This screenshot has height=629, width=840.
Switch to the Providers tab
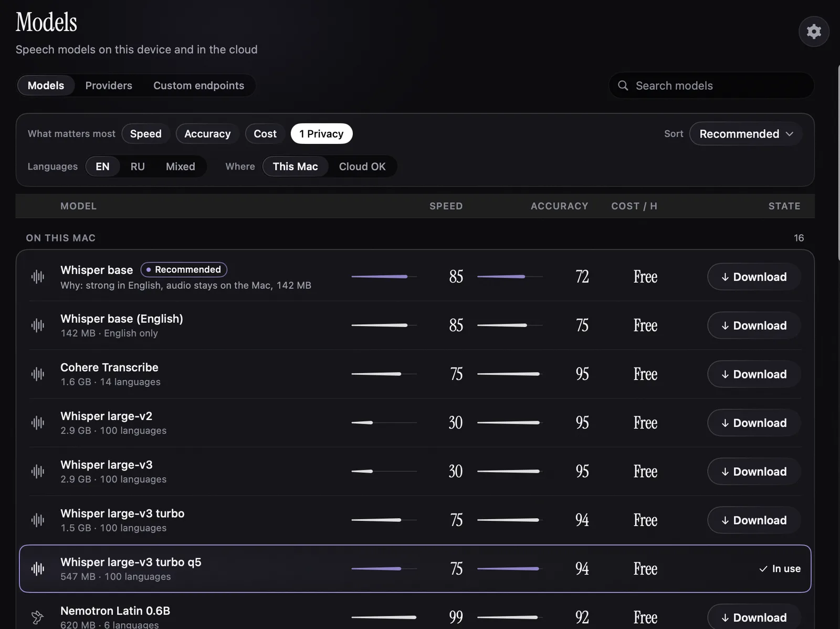click(x=109, y=86)
